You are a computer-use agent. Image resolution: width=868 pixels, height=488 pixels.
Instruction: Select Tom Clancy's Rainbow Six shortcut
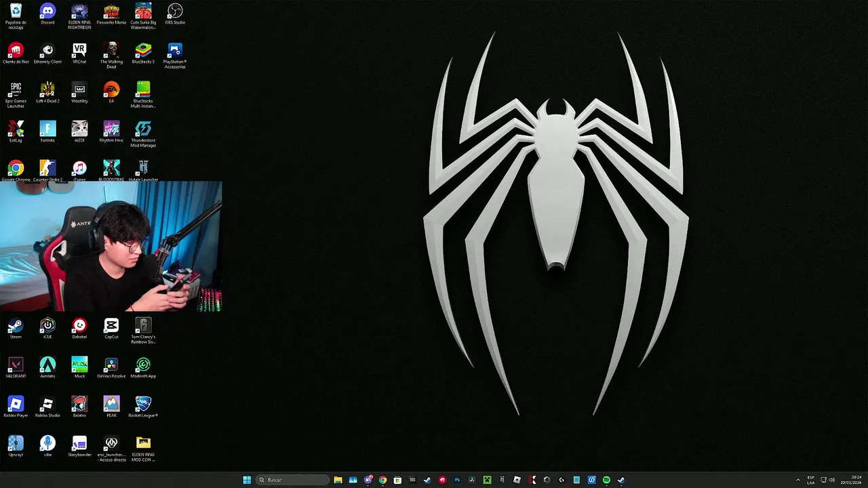[x=143, y=330]
